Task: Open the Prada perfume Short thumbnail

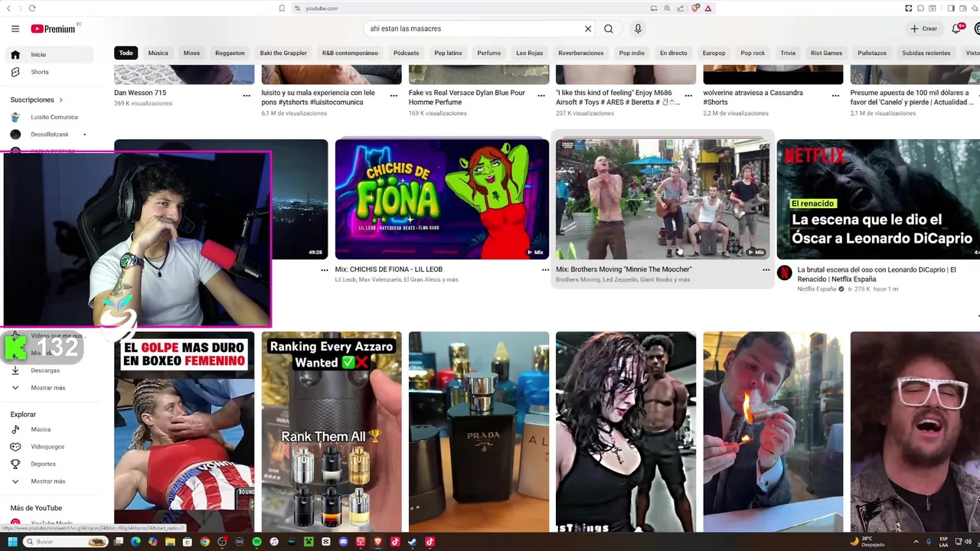Action: coord(479,432)
